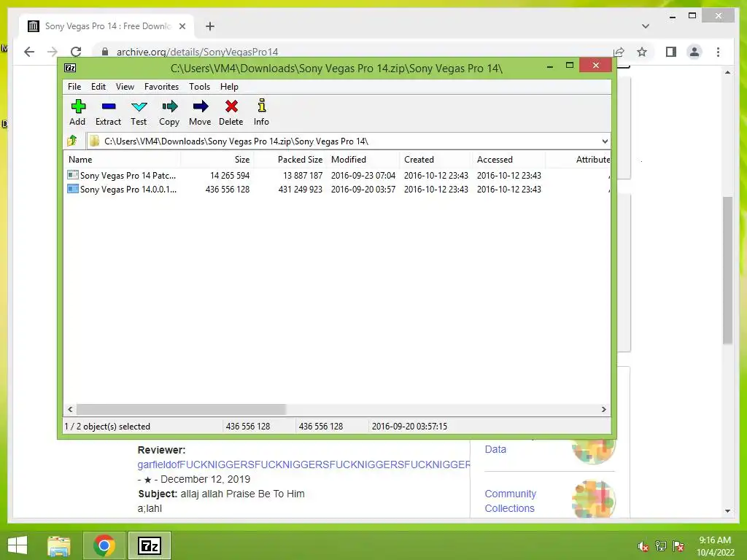Sort by the Modified column header
Viewport: 747px width, 560px height.
pos(363,160)
